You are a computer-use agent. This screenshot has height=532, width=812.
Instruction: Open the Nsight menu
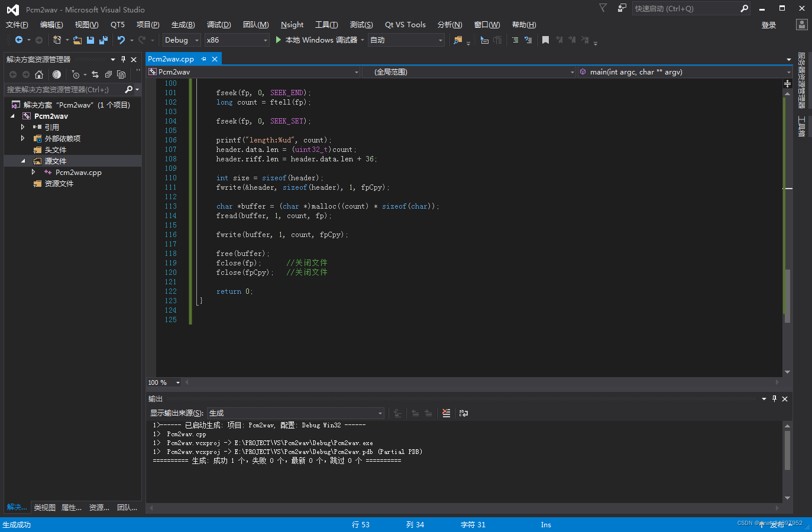pyautogui.click(x=292, y=25)
